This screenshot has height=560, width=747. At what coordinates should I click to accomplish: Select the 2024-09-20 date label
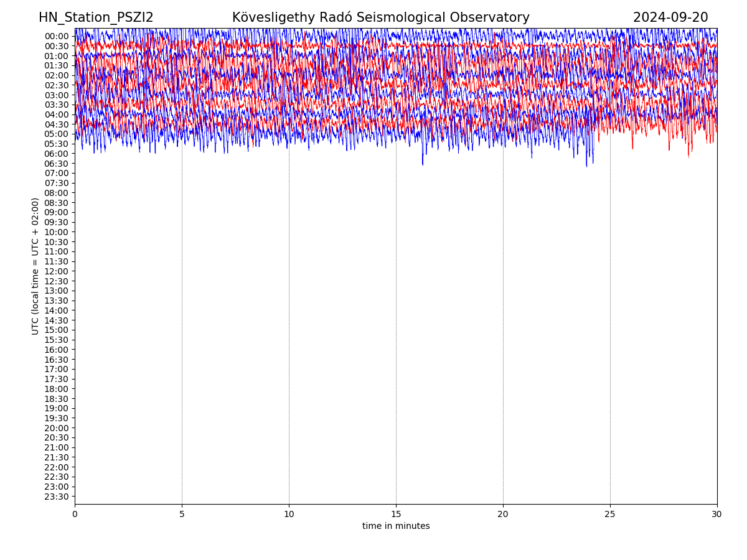click(x=670, y=17)
